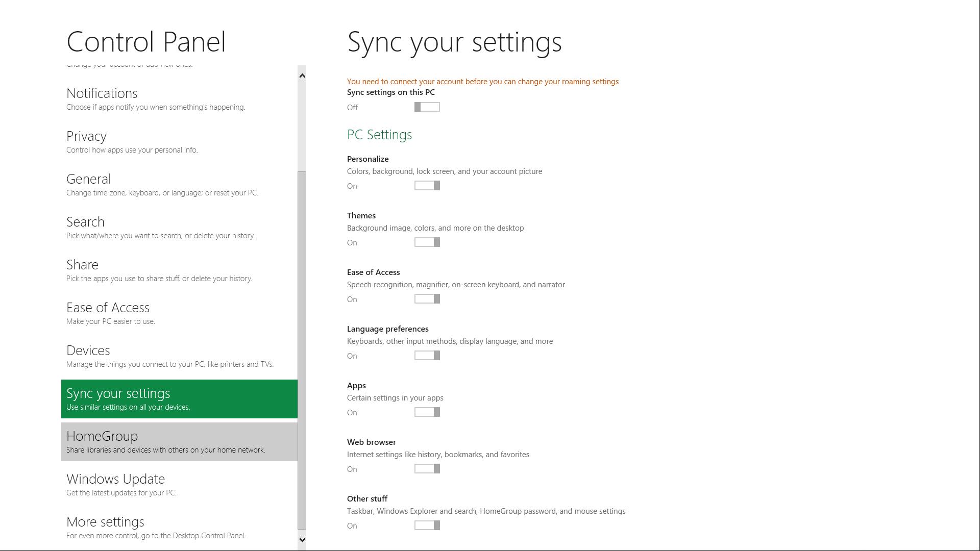Click the Apps label
The height and width of the screenshot is (551, 980).
click(356, 386)
